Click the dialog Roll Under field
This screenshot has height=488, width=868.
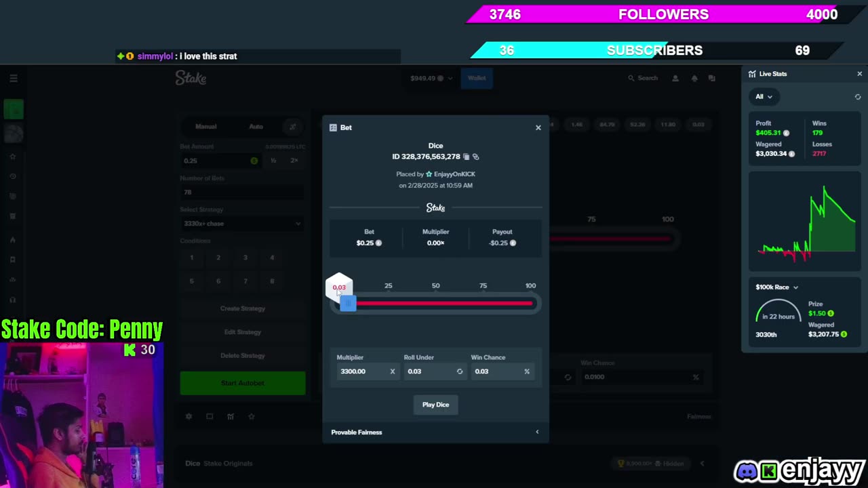tap(435, 371)
